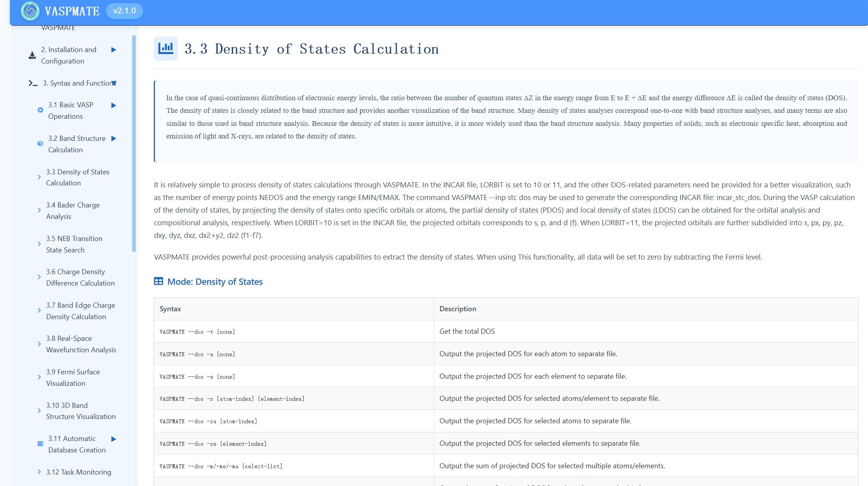Open 3.4 Bader Charge Analysis page
Screen dimensions: 868x486
tap(73, 211)
